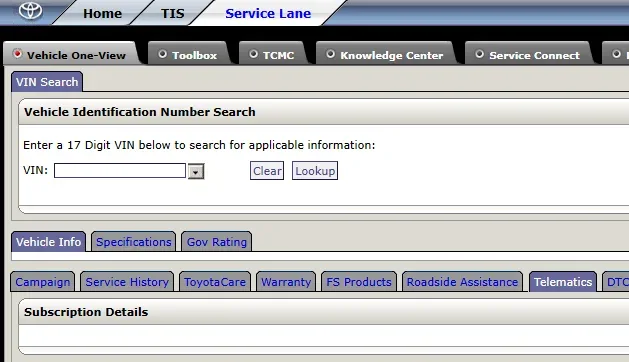Click the 'VIN:' field label
The width and height of the screenshot is (629, 362).
[x=35, y=170]
